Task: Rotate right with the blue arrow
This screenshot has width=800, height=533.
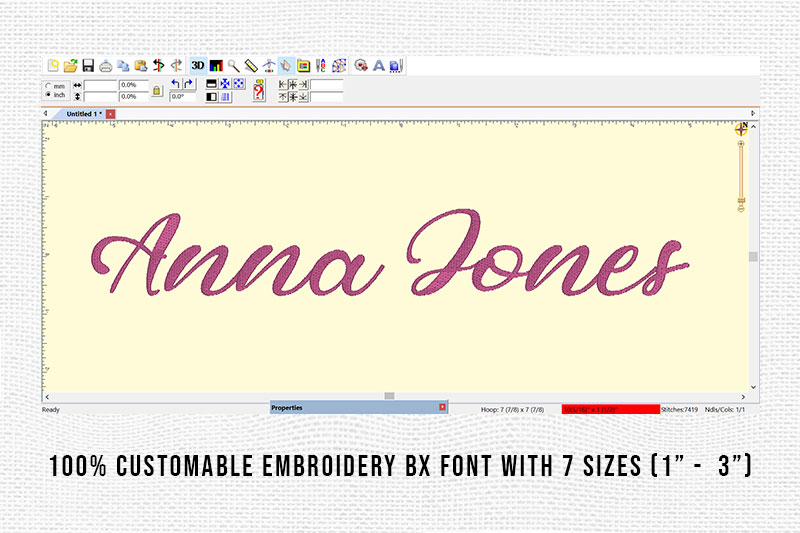Action: click(189, 84)
